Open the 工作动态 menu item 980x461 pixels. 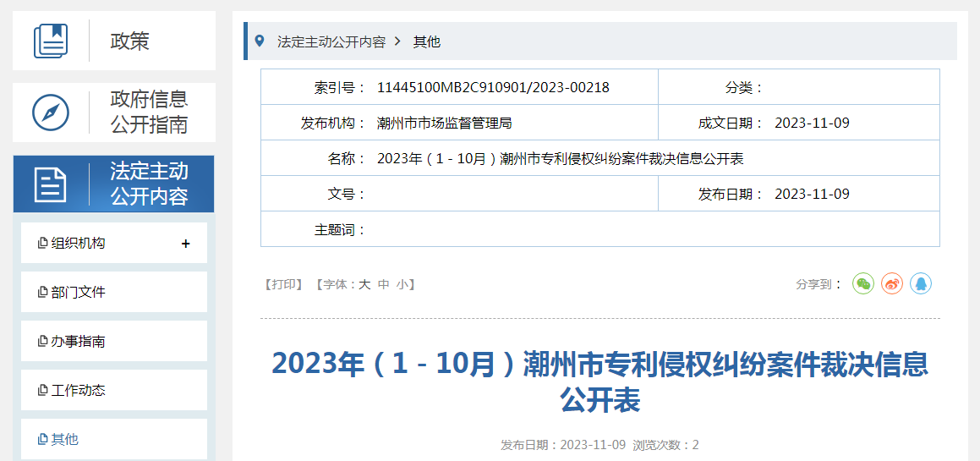click(114, 390)
